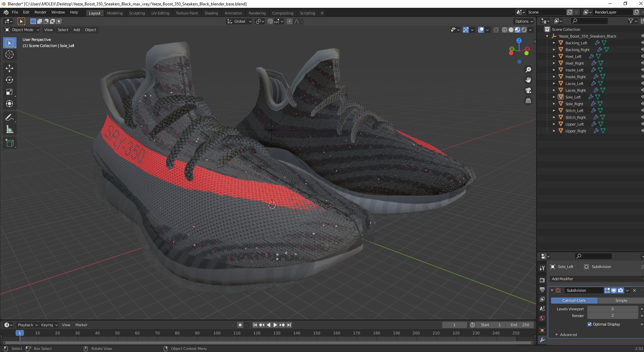The width and height of the screenshot is (644, 352).
Task: Click the current frame marker at 1
Action: 20,333
